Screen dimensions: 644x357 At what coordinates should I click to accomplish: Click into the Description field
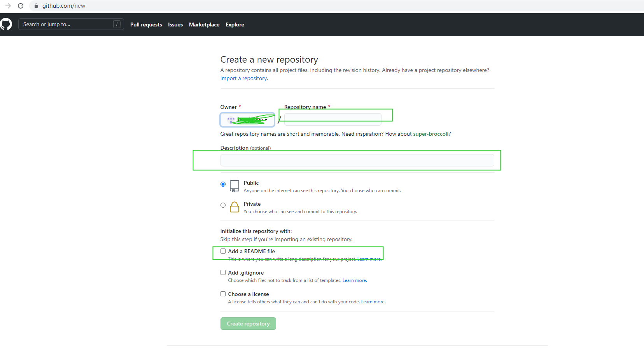click(357, 160)
